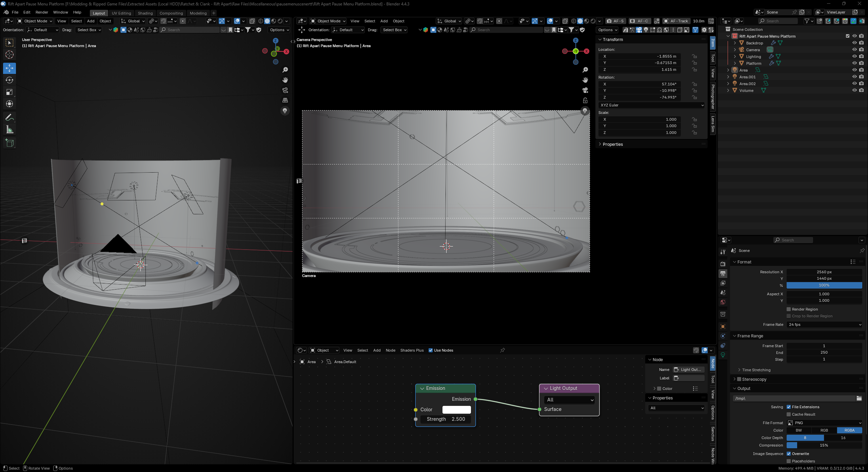This screenshot has width=868, height=472.
Task: Select the Add Cube tool
Action: click(9, 143)
